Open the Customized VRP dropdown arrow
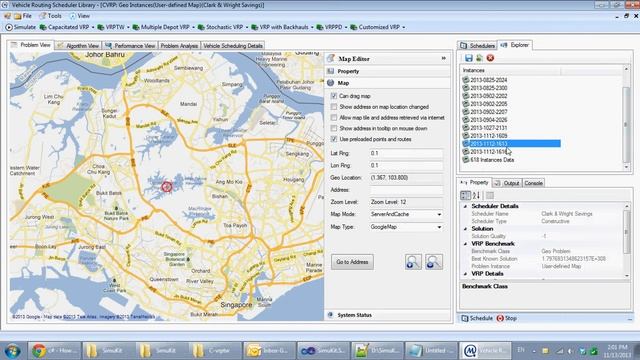Viewport: 640px width, 360px height. coord(404,27)
